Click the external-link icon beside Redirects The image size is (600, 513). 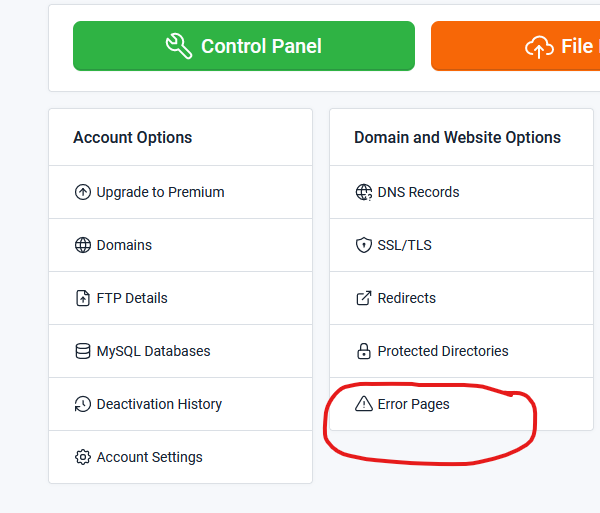364,298
